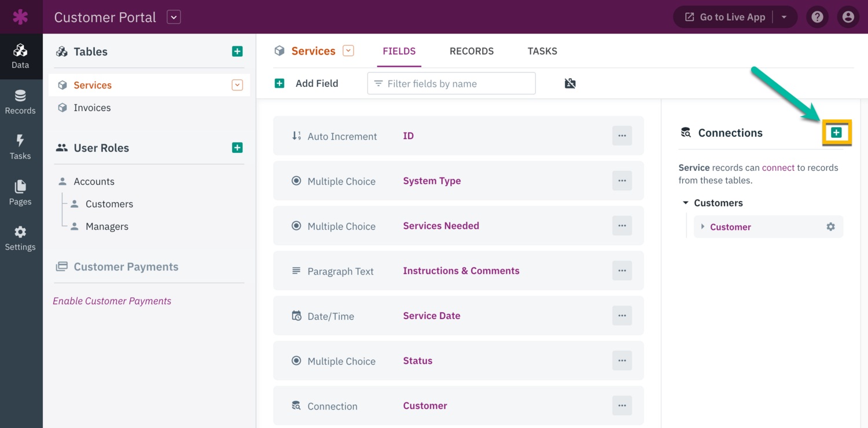Open Settings gear in left sidebar
The image size is (868, 428).
click(x=20, y=238)
